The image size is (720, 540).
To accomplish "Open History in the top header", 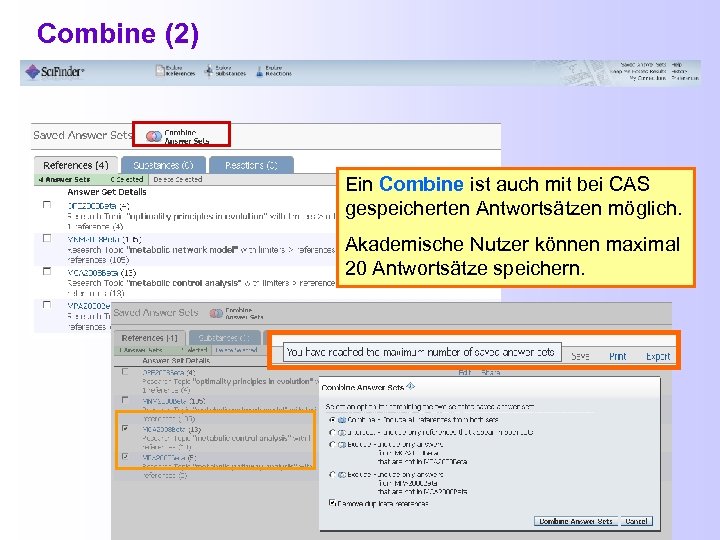I will point(679,72).
